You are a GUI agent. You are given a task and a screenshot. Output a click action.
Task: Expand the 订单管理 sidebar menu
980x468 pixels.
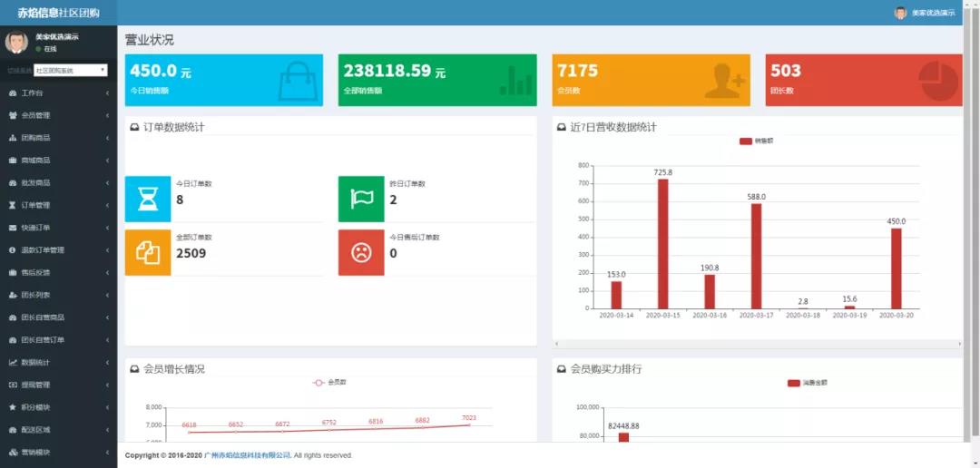(58, 205)
